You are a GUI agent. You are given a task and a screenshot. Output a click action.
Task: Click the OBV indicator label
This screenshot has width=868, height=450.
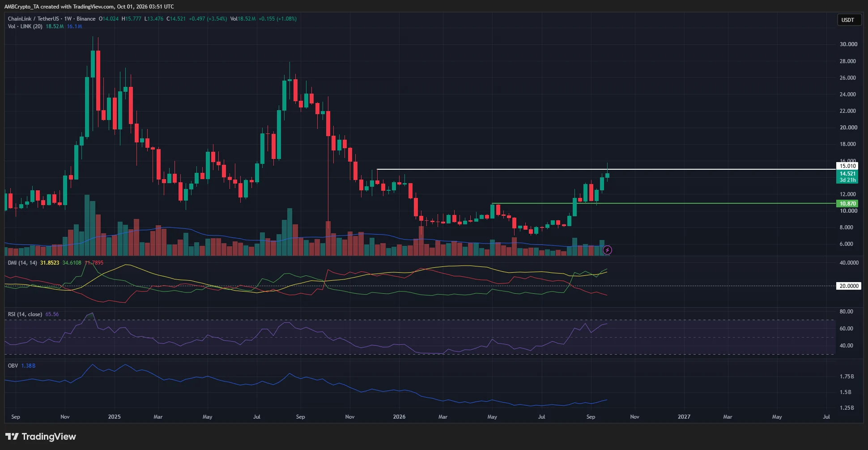(13, 366)
